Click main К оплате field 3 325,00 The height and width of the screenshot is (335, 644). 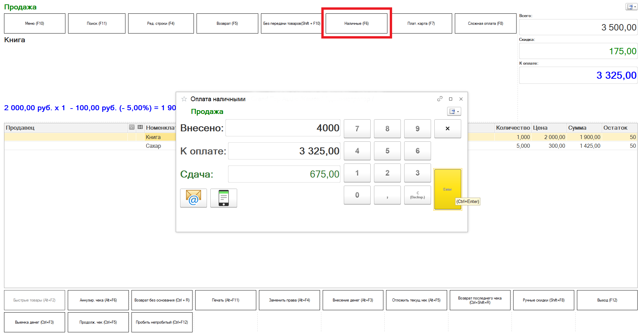(578, 75)
